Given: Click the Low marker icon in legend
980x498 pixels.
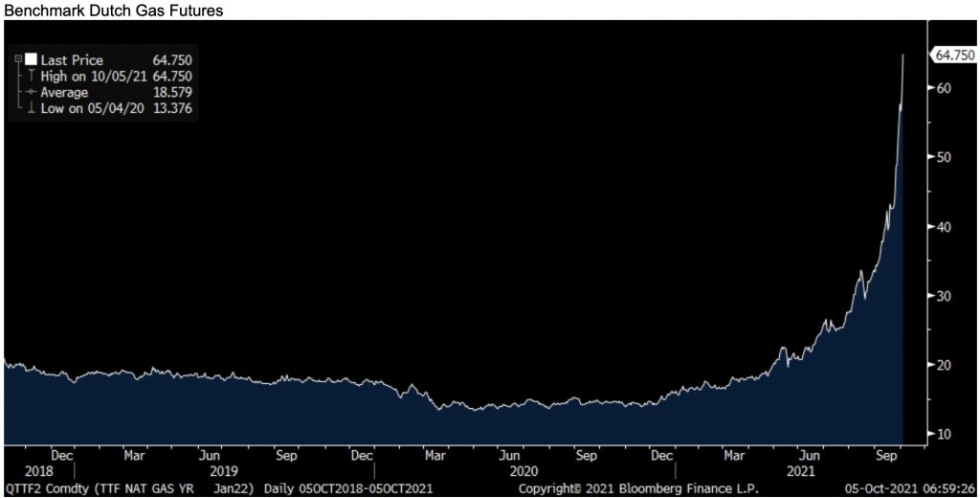Looking at the screenshot, I should (x=31, y=109).
